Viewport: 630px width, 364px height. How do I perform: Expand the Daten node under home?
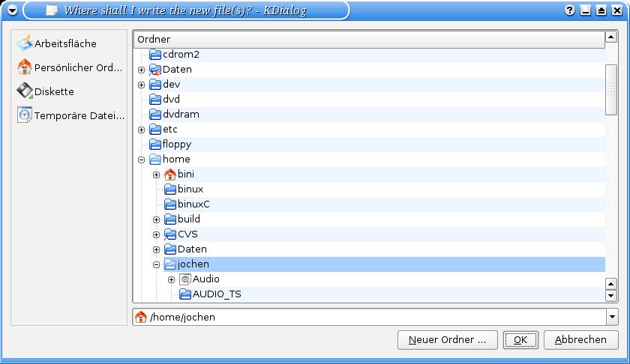156,249
